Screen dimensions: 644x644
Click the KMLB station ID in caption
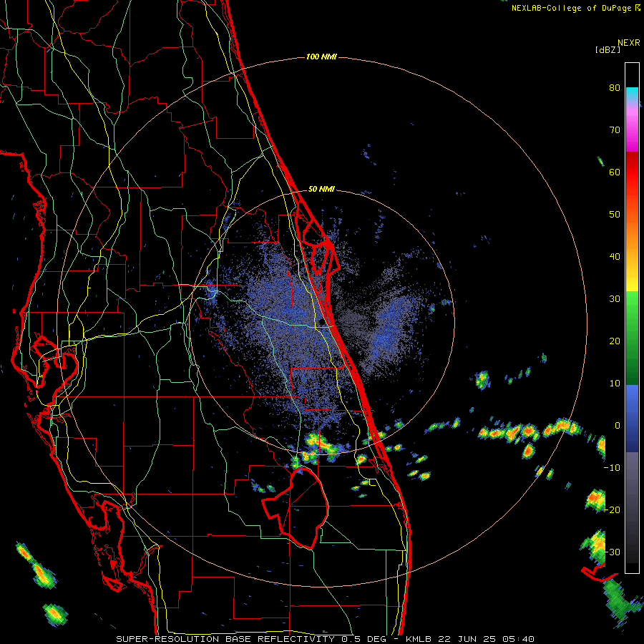(419, 639)
